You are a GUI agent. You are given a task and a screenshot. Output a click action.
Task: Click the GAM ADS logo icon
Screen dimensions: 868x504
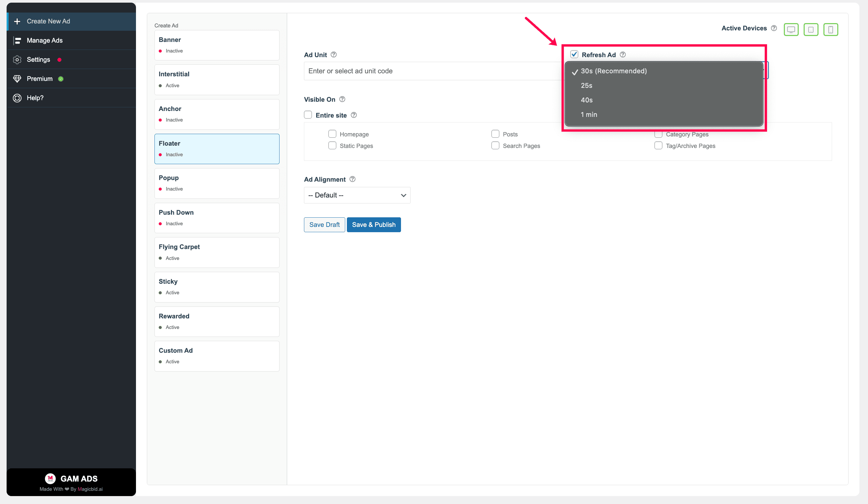(x=50, y=479)
